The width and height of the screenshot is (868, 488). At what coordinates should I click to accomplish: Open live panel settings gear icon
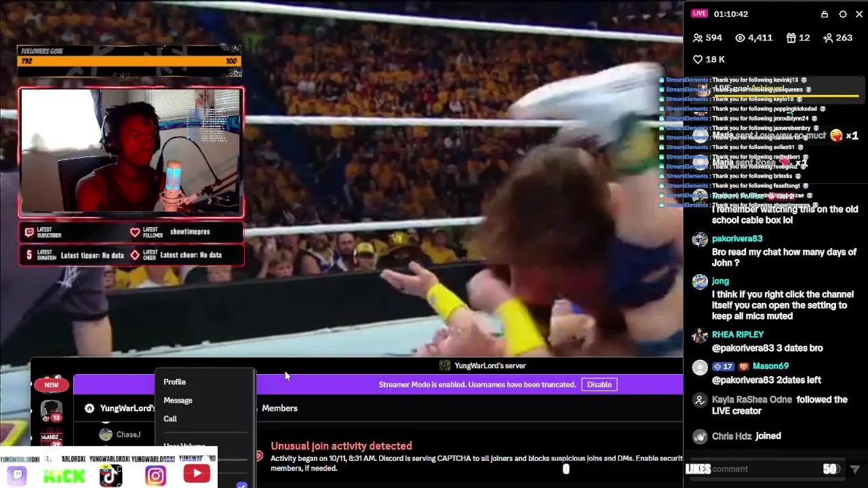843,14
